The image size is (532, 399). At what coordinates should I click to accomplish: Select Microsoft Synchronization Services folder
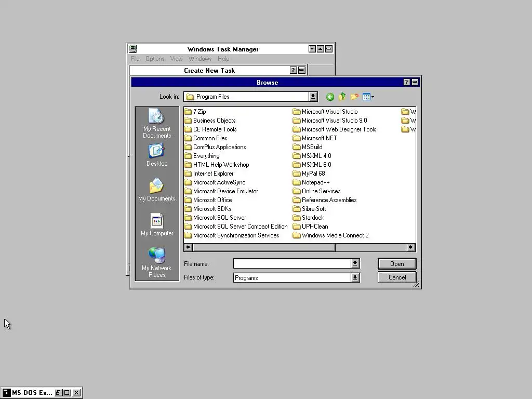point(232,235)
